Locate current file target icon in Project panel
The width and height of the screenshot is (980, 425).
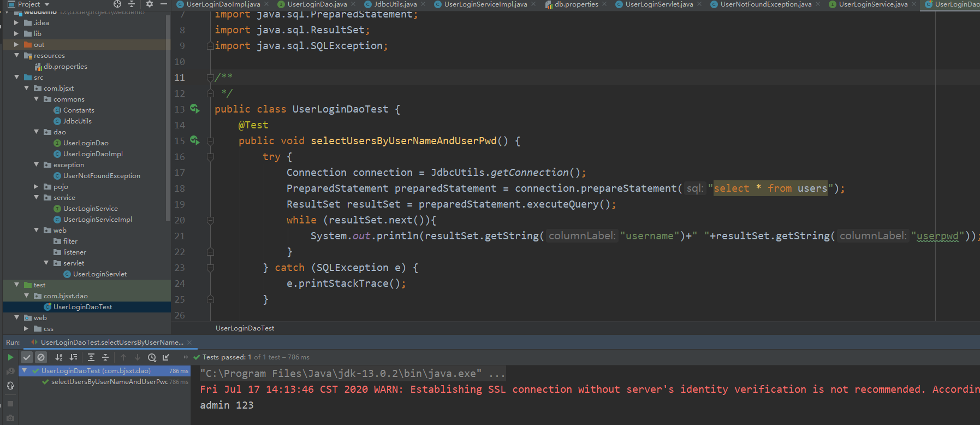pyautogui.click(x=117, y=4)
